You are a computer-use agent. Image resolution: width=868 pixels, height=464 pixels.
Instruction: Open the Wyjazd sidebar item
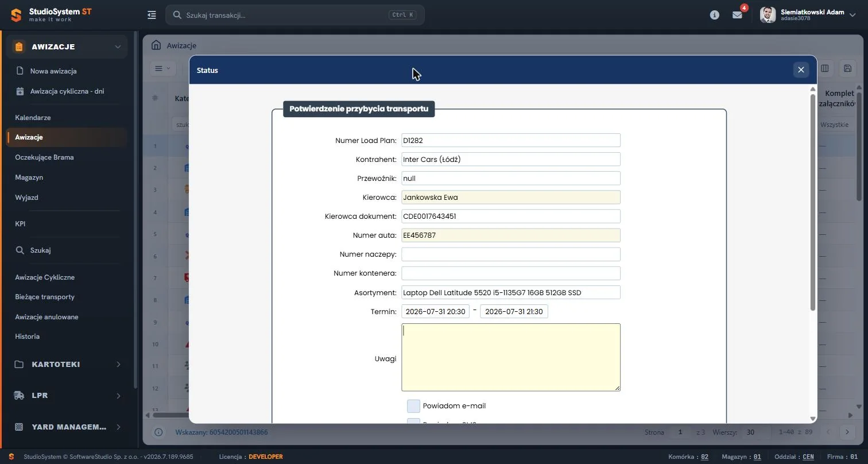[x=26, y=197]
